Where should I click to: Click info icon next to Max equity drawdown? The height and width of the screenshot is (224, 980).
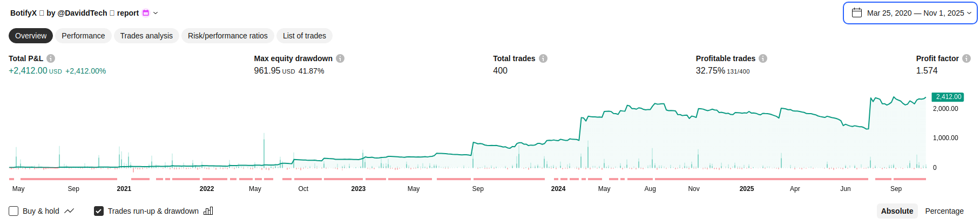[340, 58]
